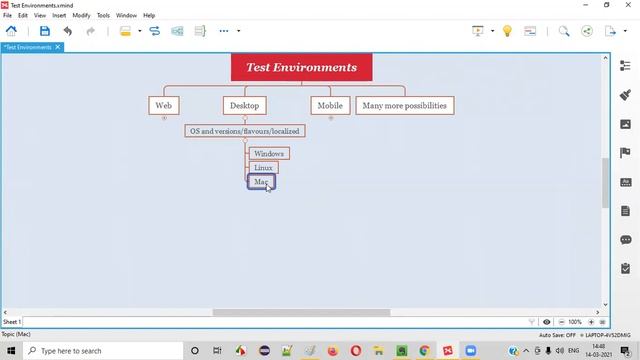Image resolution: width=640 pixels, height=360 pixels.
Task: Click the Auto Save: OFF status text
Action: (x=557, y=335)
